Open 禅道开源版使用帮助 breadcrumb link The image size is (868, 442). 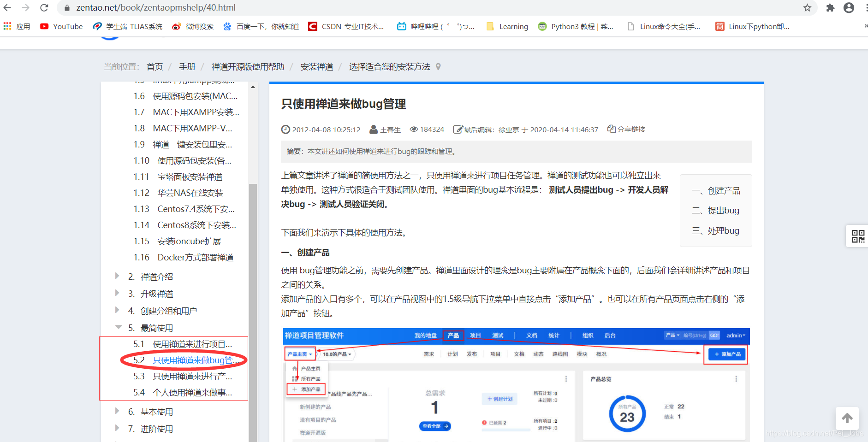(248, 67)
